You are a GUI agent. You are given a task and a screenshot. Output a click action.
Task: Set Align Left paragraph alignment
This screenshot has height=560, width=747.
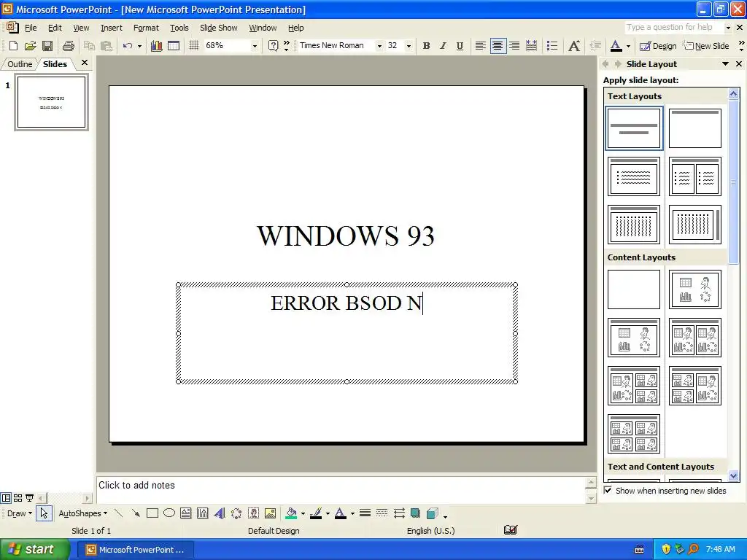point(481,46)
